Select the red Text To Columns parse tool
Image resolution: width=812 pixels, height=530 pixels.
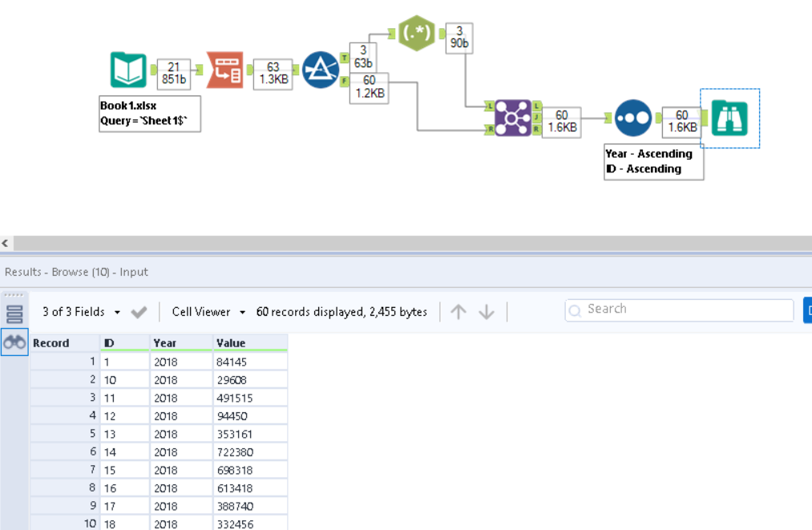click(x=224, y=71)
